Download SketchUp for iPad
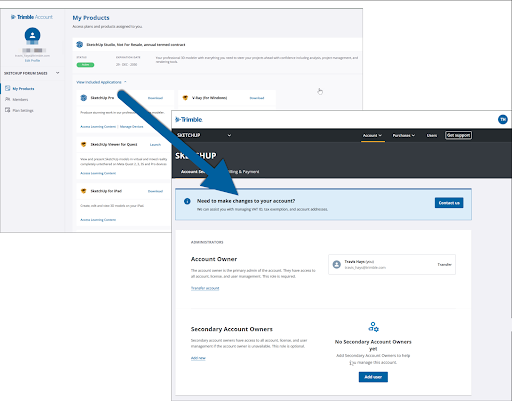Screen dimensions: 512x401 point(155,191)
